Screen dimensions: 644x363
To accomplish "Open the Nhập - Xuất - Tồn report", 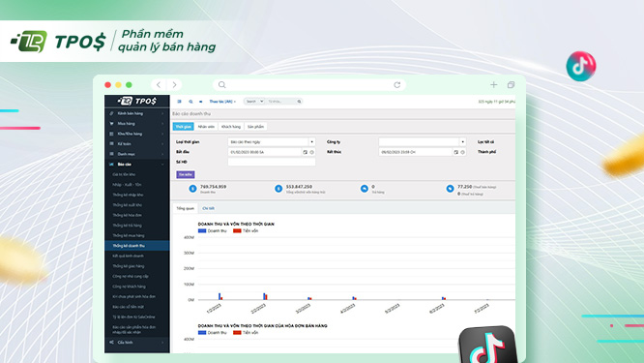I will pyautogui.click(x=127, y=185).
